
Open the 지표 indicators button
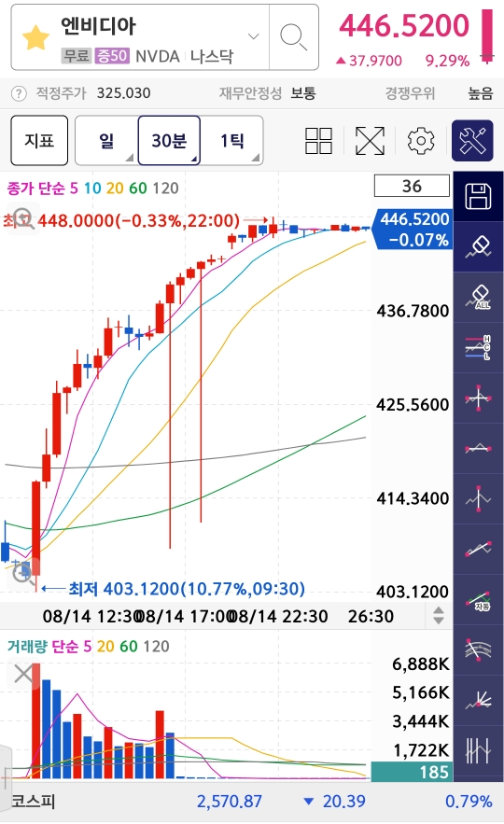click(39, 140)
